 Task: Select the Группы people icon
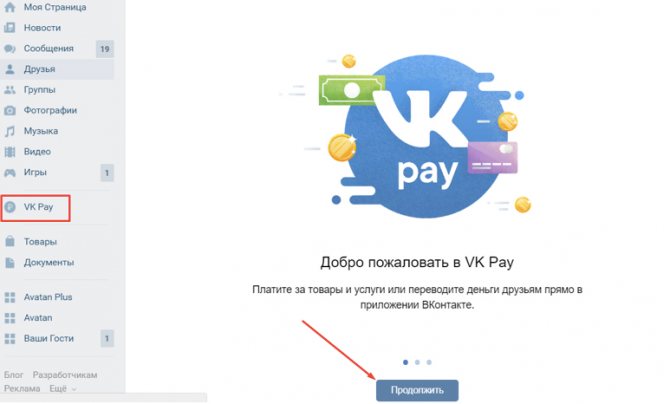point(9,90)
